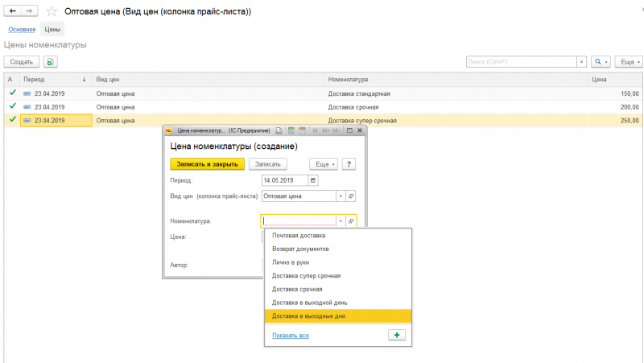
Task: Expand the Вид цен dropdown arrow
Action: (341, 196)
